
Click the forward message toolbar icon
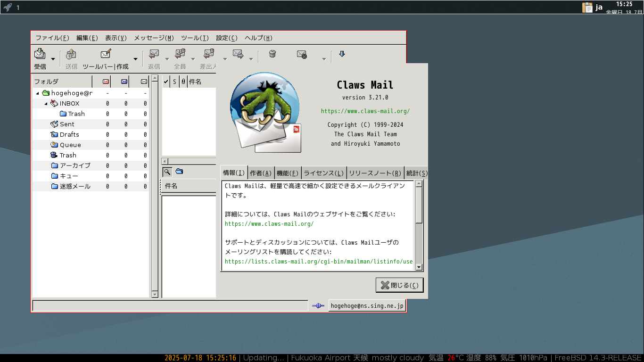[238, 54]
